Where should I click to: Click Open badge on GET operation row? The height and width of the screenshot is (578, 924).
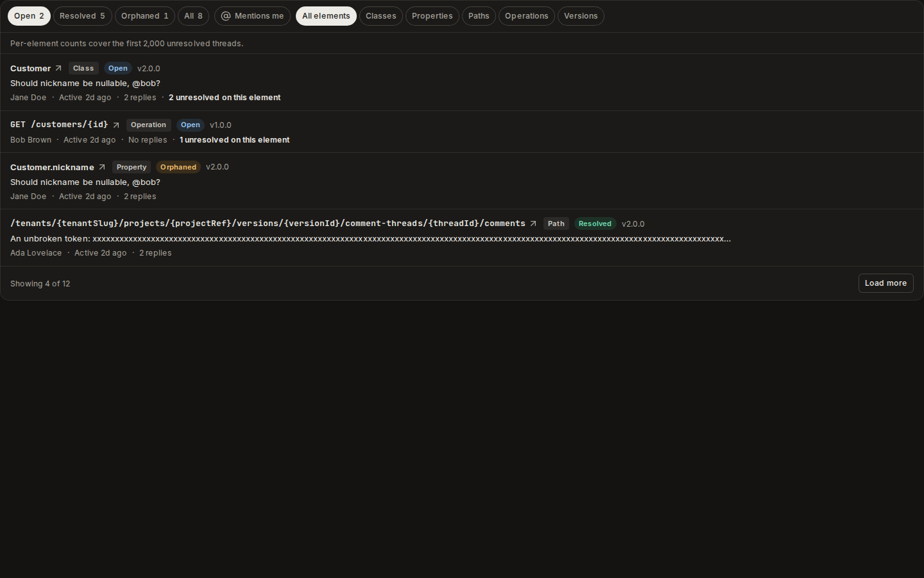(x=191, y=125)
